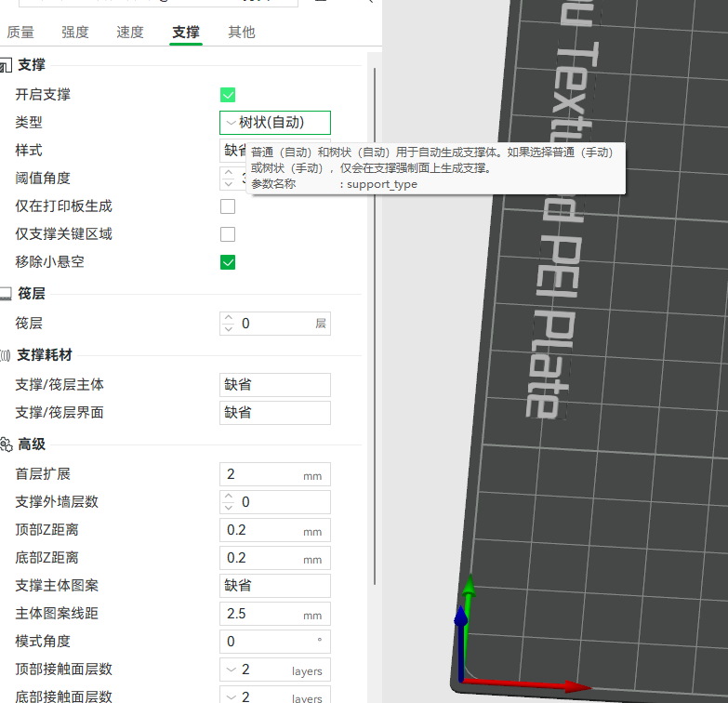Click the 模式角度 label
The width and height of the screenshot is (728, 703).
(43, 642)
